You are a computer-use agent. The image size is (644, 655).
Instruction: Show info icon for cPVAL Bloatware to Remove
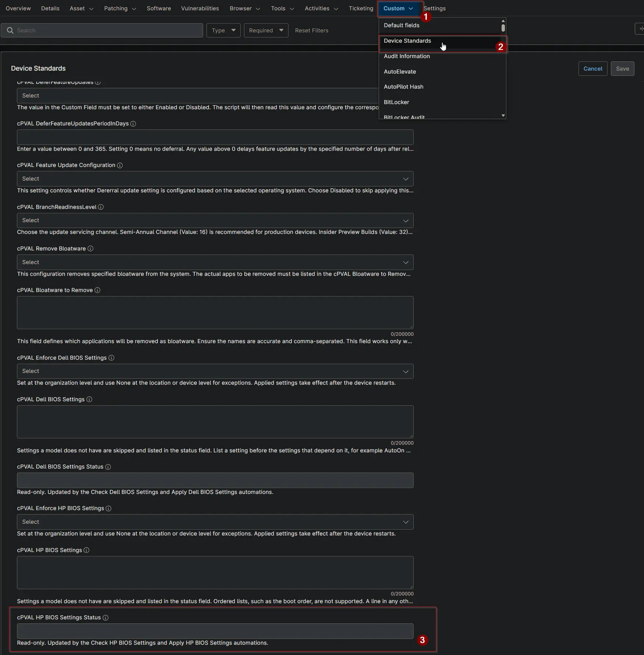[x=98, y=290]
